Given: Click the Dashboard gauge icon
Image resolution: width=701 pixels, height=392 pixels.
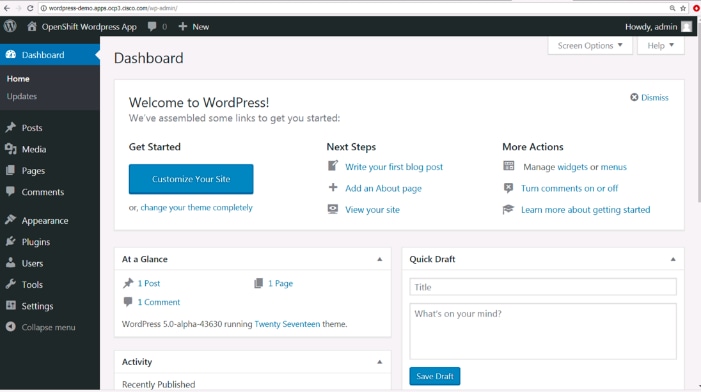Looking at the screenshot, I should [11, 55].
